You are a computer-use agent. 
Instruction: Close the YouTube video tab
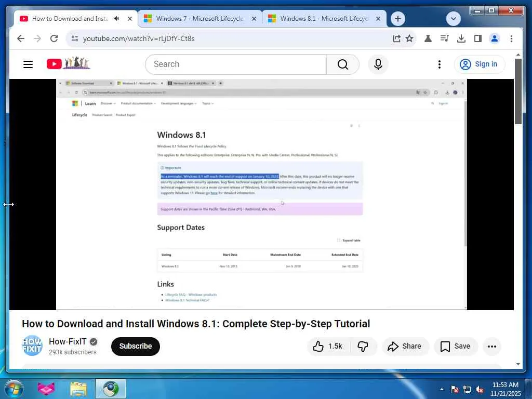coord(129,19)
